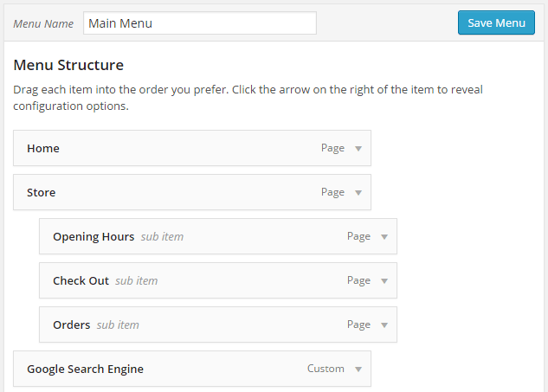Expand the Store item options arrow
Viewport: 548px width, 392px height.
tap(358, 192)
